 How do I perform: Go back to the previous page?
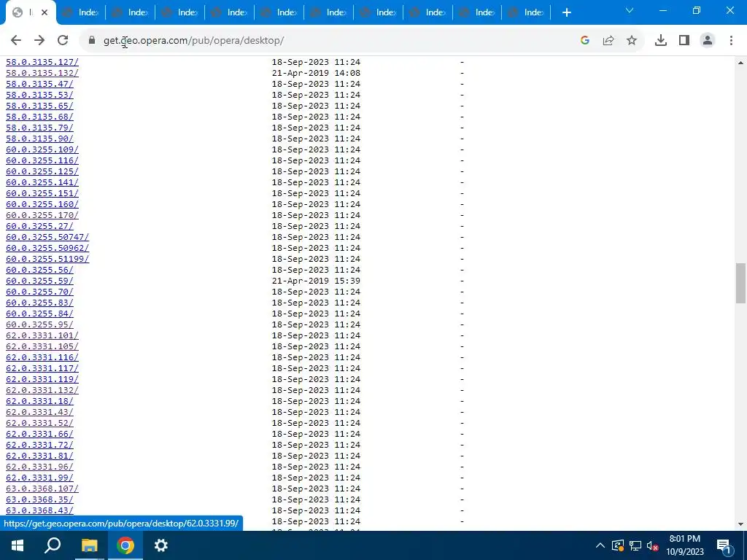[x=16, y=41]
